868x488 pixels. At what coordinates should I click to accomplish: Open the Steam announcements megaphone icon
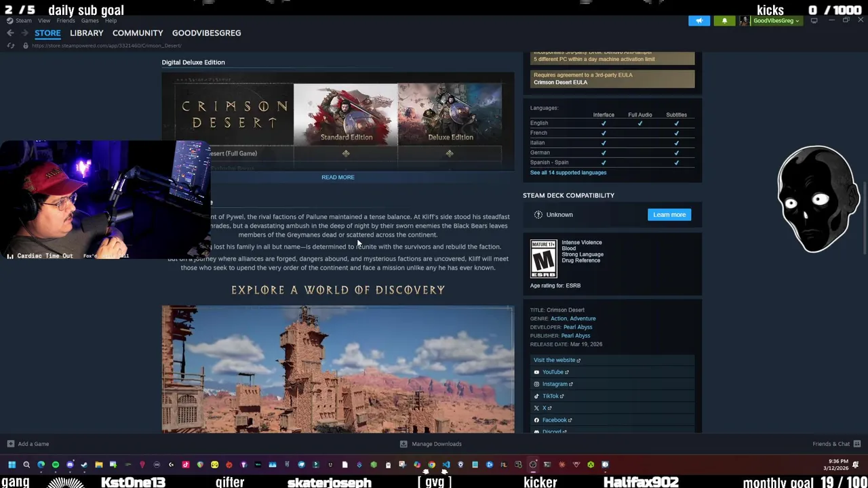(699, 21)
